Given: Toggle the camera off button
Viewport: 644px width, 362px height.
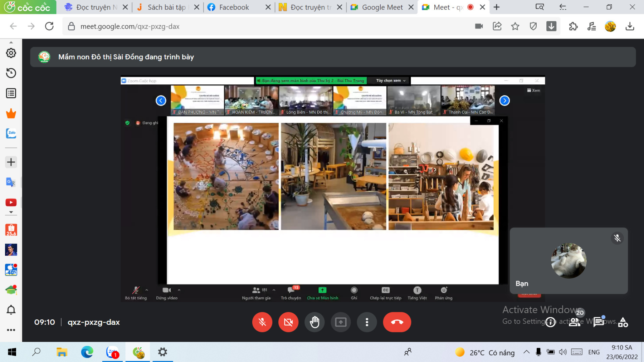Looking at the screenshot, I should pyautogui.click(x=288, y=322).
